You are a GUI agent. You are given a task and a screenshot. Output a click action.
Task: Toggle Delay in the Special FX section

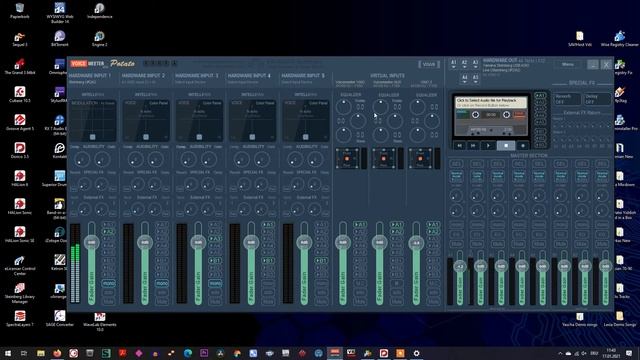[x=597, y=99]
